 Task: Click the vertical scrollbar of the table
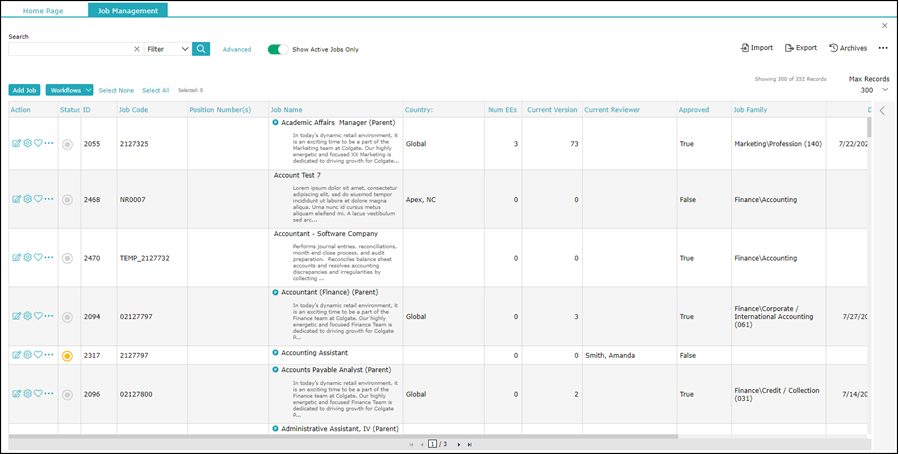[x=869, y=127]
